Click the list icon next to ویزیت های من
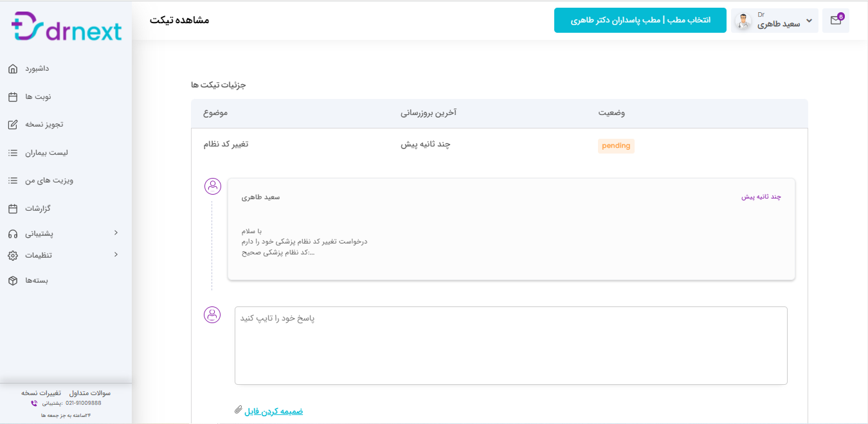 [13, 181]
